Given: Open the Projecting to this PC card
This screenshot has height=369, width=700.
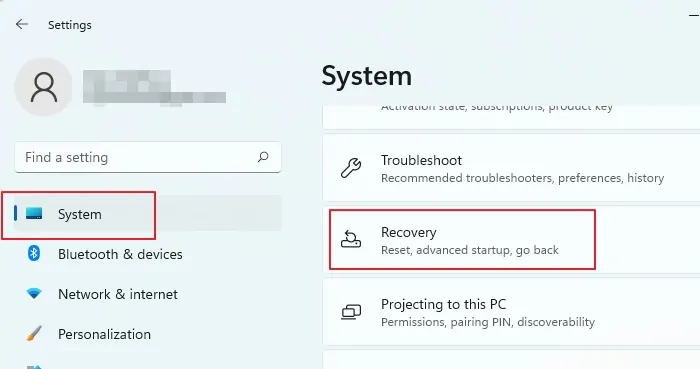Looking at the screenshot, I should click(x=511, y=312).
